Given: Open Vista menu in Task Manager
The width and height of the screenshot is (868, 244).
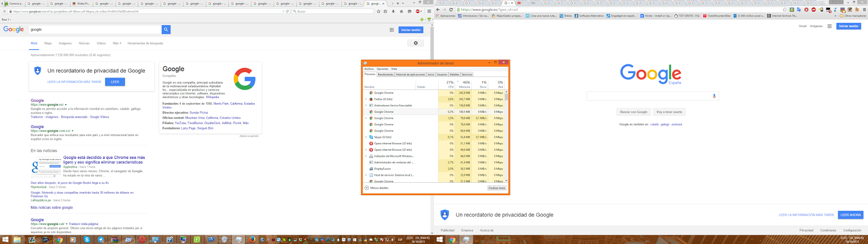Looking at the screenshot, I should [x=394, y=69].
